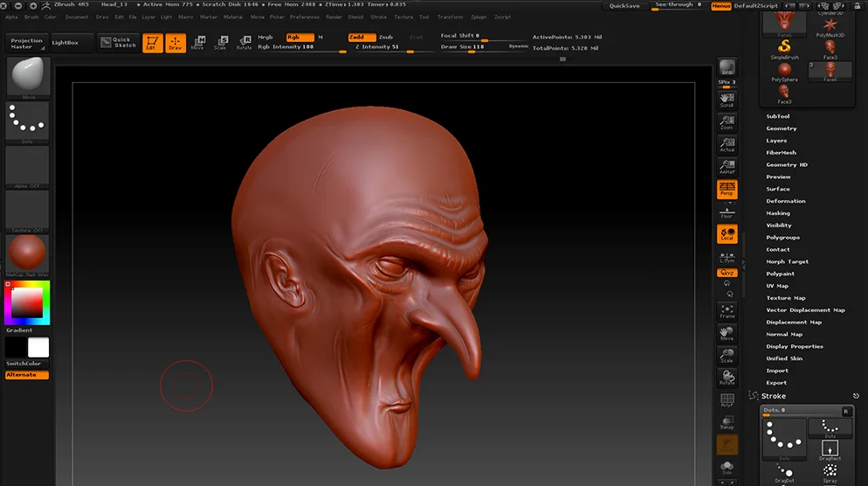The width and height of the screenshot is (868, 486).
Task: Select the Face3 tool under PolySphere
Action: coord(784,94)
